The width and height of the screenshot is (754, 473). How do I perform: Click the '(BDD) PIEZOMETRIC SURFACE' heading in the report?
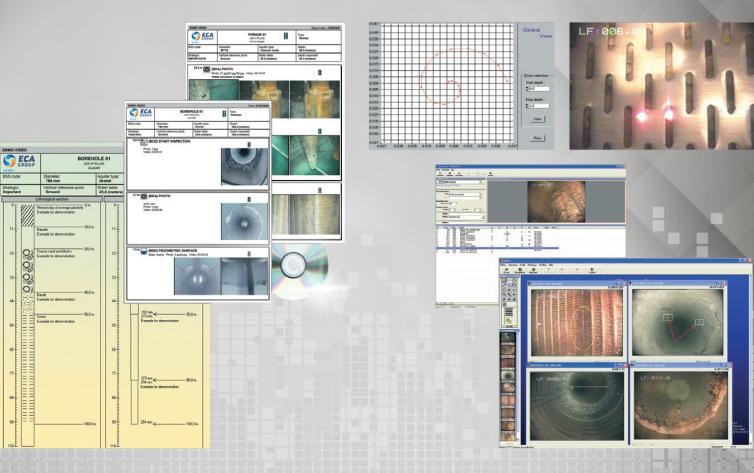(173, 250)
